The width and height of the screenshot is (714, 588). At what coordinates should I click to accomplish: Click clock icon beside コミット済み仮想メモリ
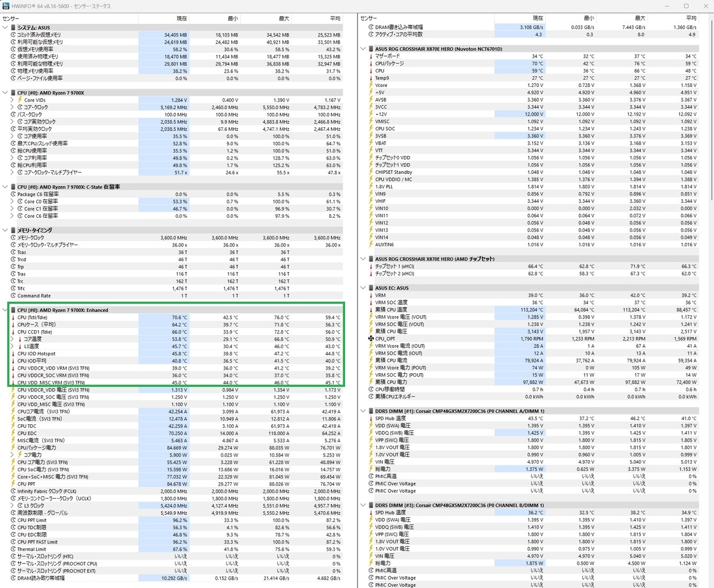coord(13,35)
